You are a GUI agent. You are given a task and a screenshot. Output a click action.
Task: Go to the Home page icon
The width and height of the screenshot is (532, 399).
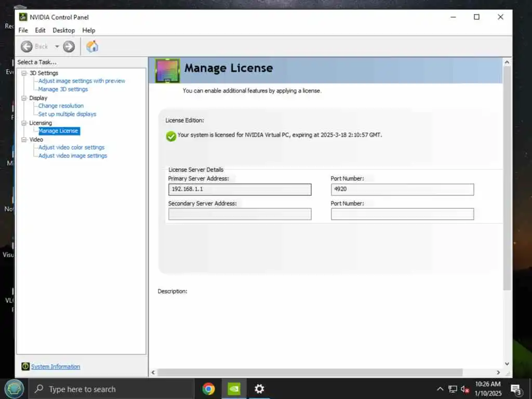(92, 46)
